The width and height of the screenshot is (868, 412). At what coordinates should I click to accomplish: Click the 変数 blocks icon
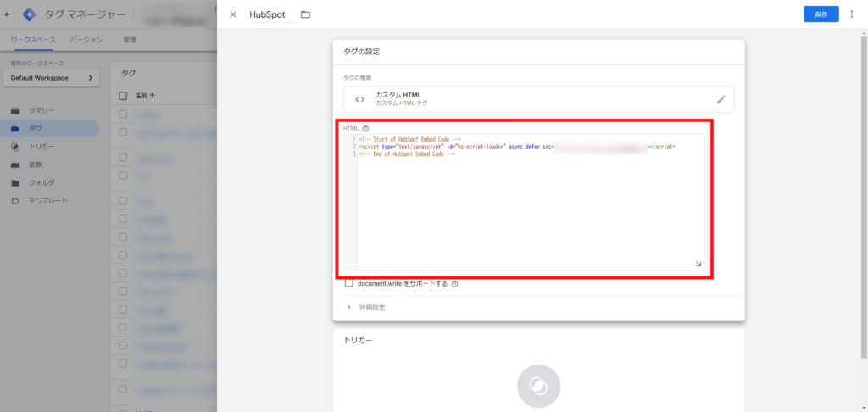point(15,164)
